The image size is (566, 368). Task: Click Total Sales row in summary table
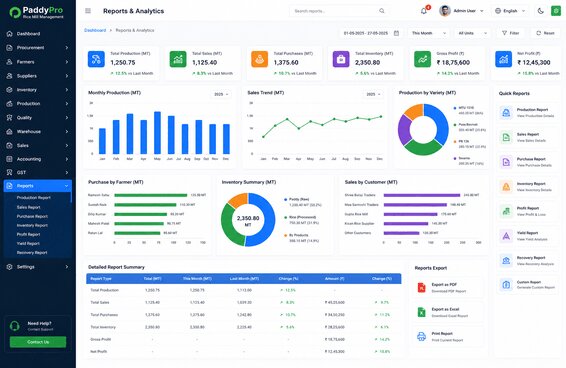pos(244,302)
